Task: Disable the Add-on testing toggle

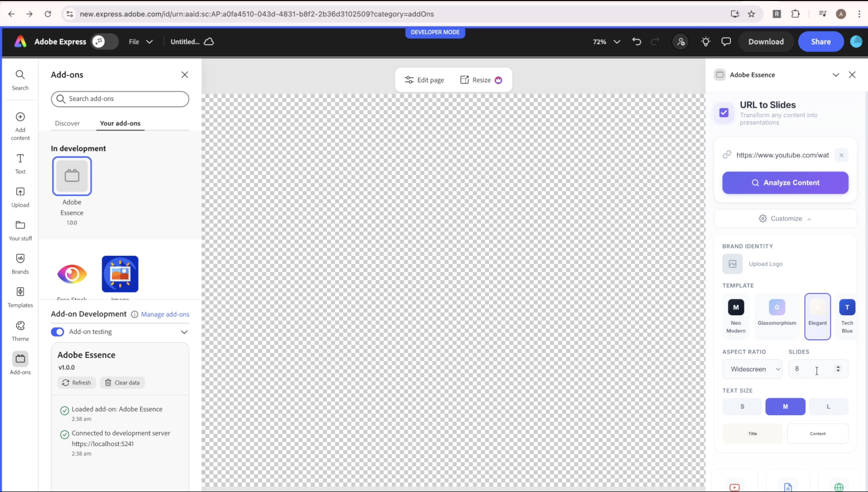Action: (x=58, y=332)
